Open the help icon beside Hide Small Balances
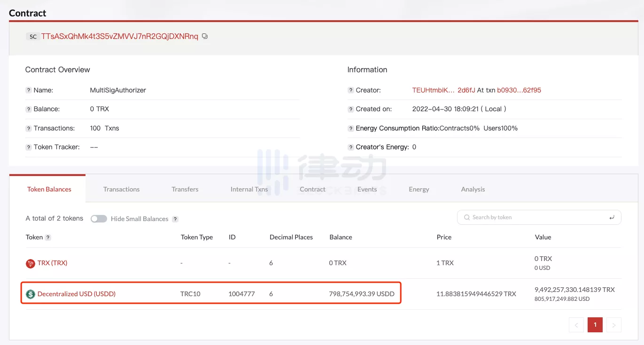 [175, 219]
